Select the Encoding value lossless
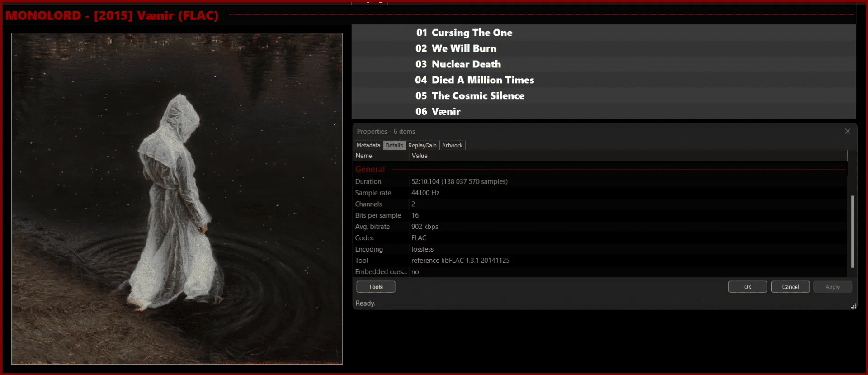Image resolution: width=868 pixels, height=375 pixels. tap(422, 249)
